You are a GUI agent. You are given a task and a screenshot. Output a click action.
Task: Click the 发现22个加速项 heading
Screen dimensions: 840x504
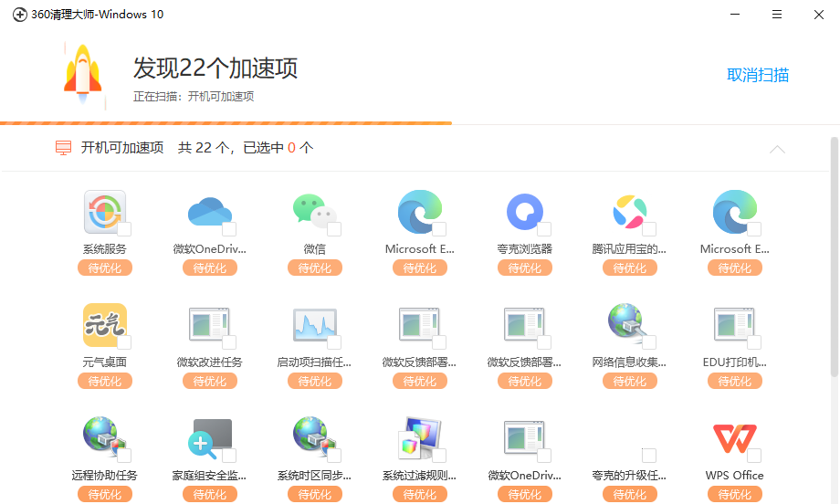(215, 68)
